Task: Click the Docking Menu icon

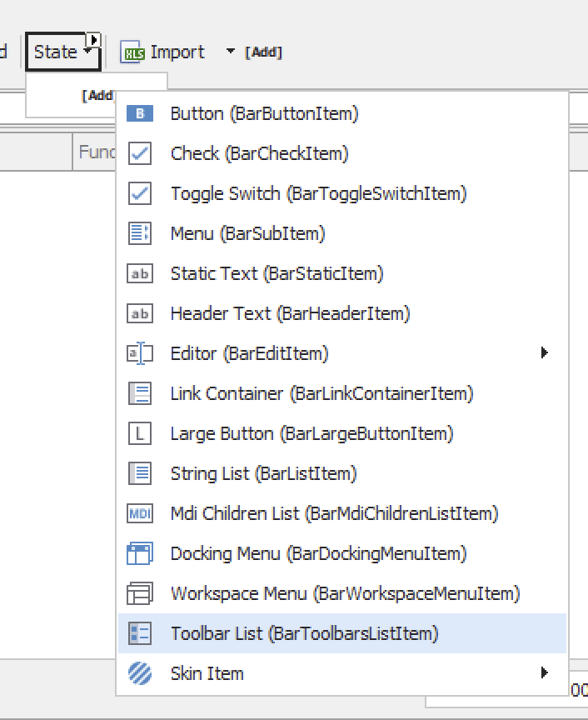Action: 140,553
